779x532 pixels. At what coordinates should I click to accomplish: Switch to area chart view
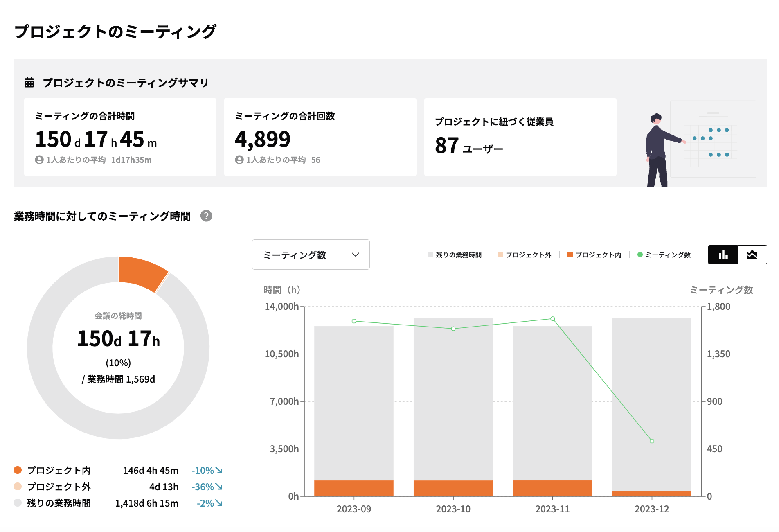pyautogui.click(x=752, y=255)
